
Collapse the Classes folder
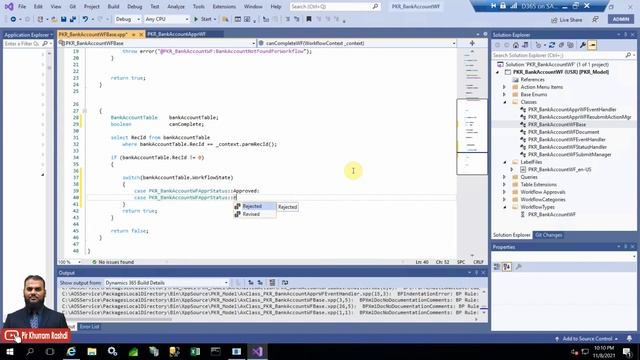pos(504,102)
